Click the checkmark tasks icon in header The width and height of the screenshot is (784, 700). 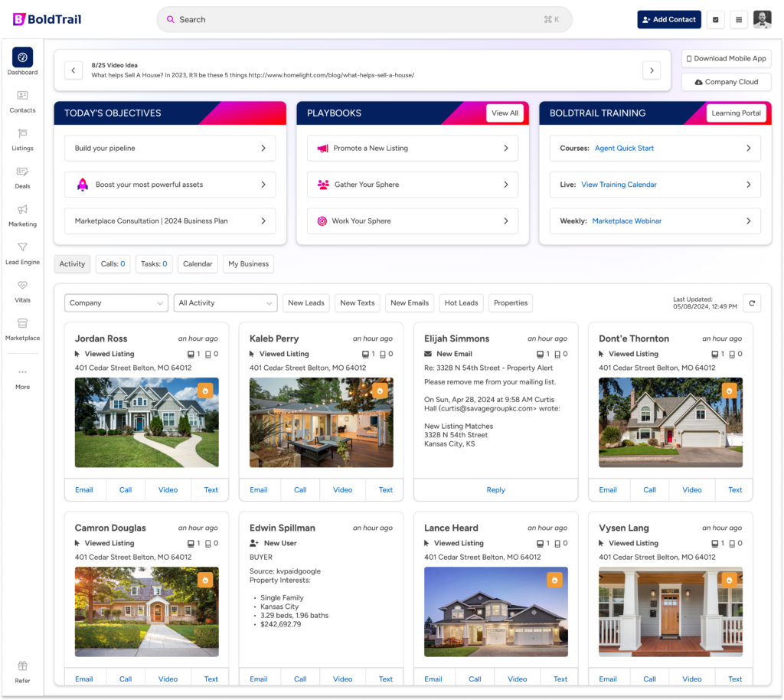click(x=716, y=20)
